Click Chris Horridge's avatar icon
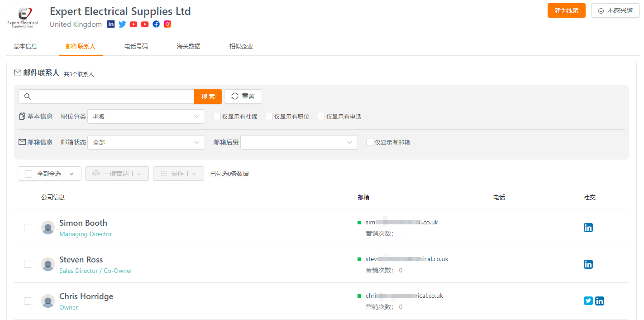The height and width of the screenshot is (320, 644). click(48, 301)
